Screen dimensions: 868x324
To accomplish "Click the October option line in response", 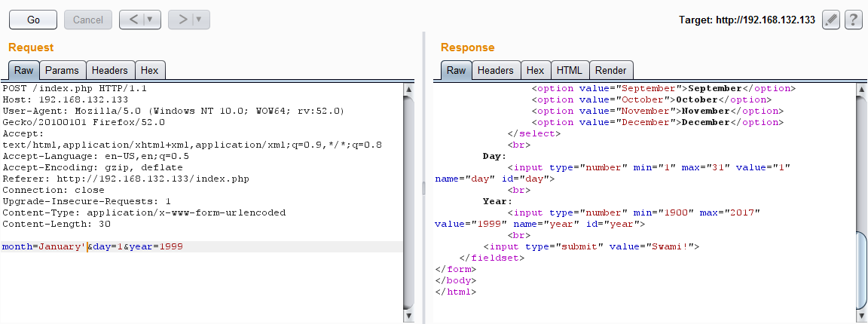I will coord(652,99).
